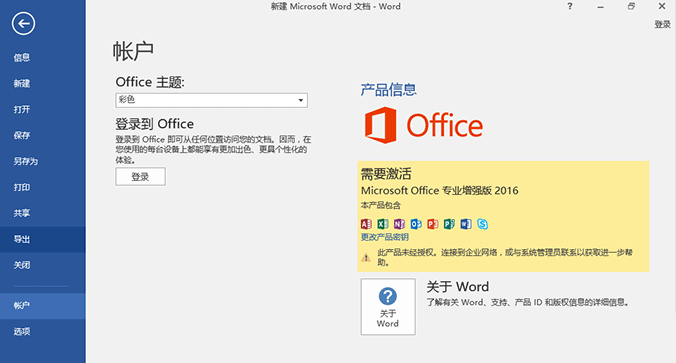The image size is (676, 363).
Task: Select 另存为 in the sidebar
Action: (25, 161)
